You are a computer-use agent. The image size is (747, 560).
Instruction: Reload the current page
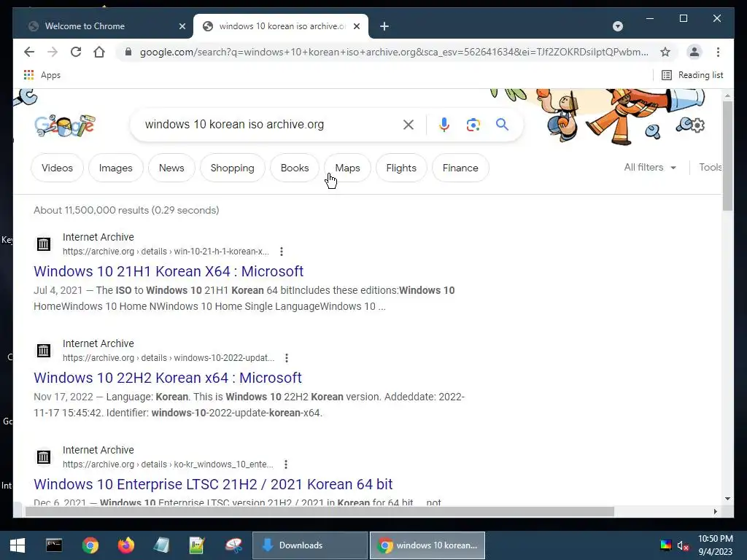(x=76, y=52)
